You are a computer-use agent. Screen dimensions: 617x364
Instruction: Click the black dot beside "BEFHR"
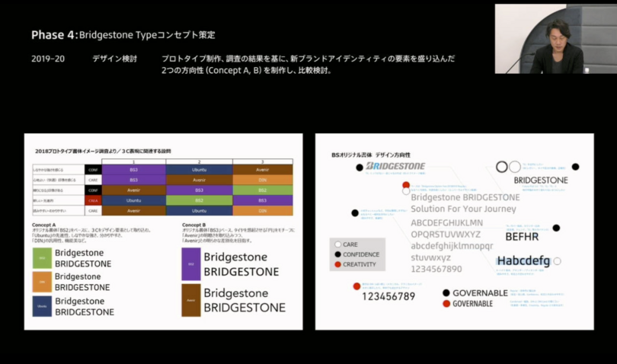click(x=556, y=228)
